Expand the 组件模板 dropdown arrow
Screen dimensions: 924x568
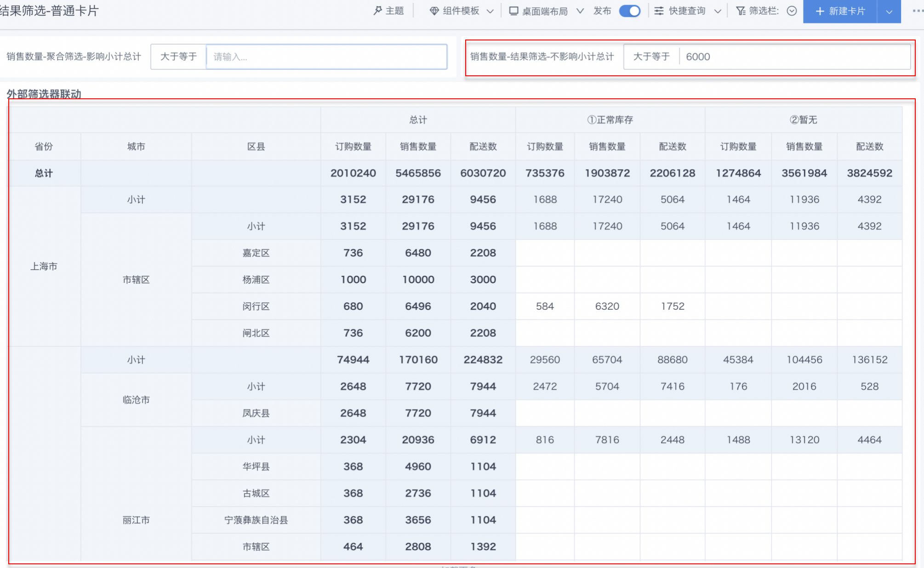pyautogui.click(x=490, y=11)
